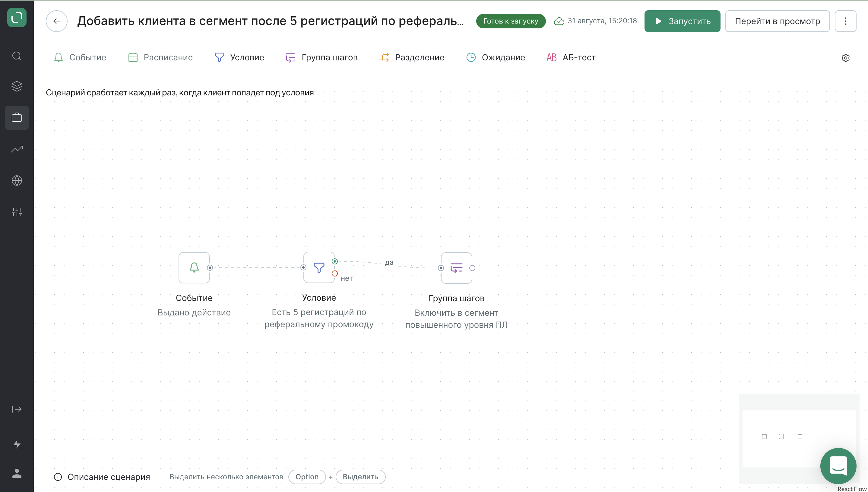Click the 'Выдано действие' node description
The image size is (868, 492).
pos(194,313)
